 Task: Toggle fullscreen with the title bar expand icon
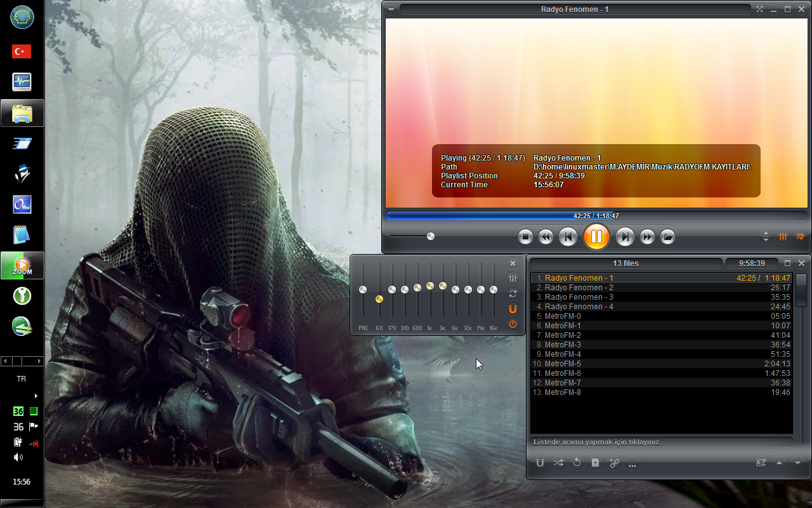coord(760,9)
